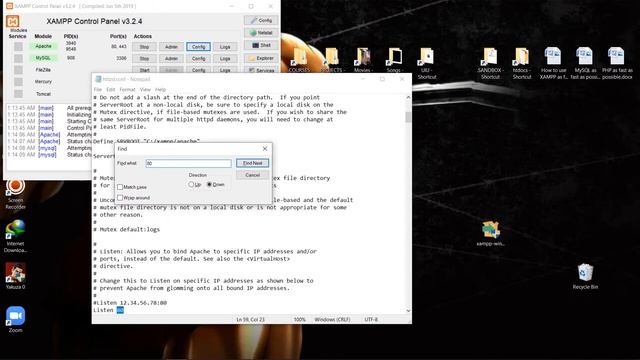Screen dimensions: 640x360
Task: Click Notepad scrollbar down arrow
Action: [408, 311]
